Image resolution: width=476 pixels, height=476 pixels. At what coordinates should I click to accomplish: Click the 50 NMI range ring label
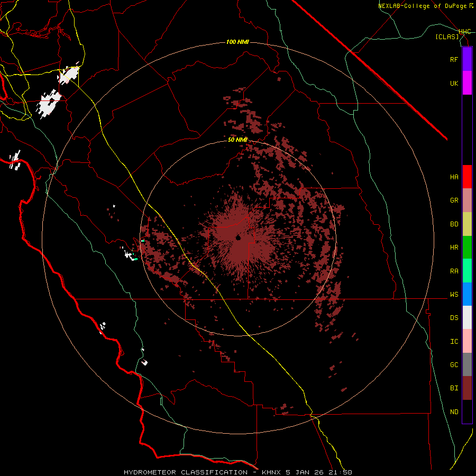(237, 140)
